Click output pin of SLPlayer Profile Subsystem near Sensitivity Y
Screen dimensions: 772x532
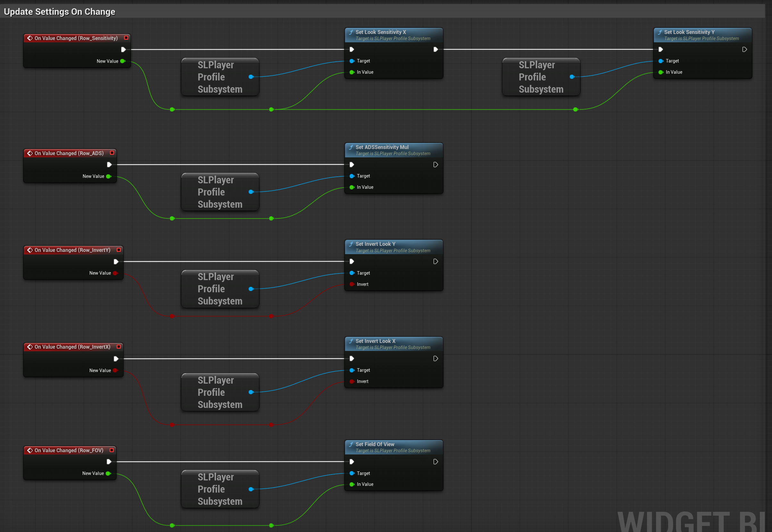point(572,77)
